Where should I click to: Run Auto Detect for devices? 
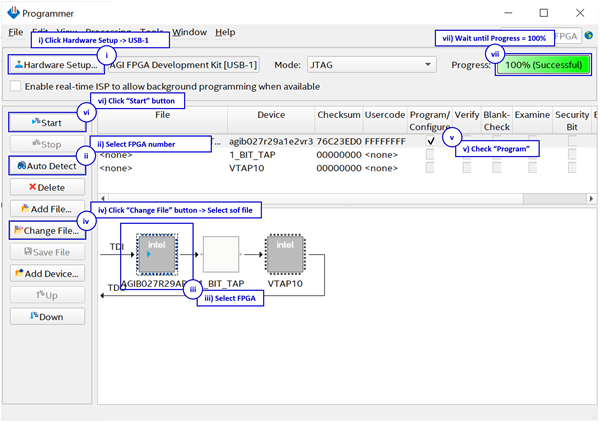click(47, 166)
